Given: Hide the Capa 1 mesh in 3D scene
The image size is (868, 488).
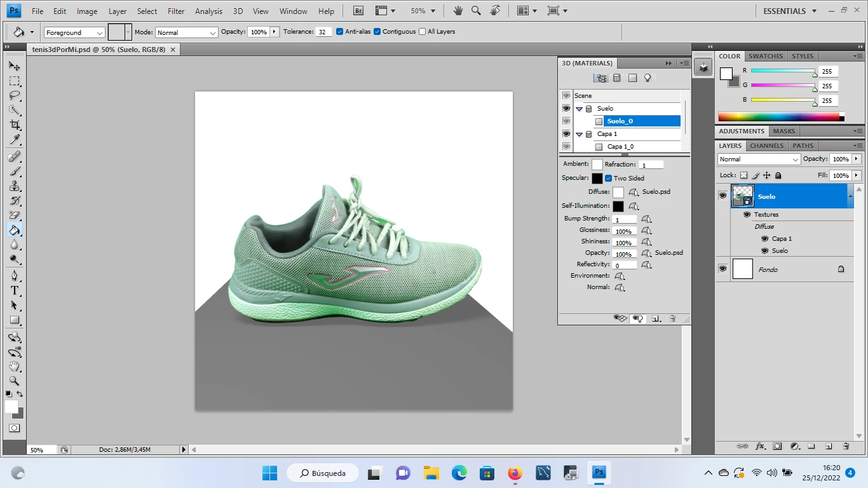Looking at the screenshot, I should [x=566, y=134].
